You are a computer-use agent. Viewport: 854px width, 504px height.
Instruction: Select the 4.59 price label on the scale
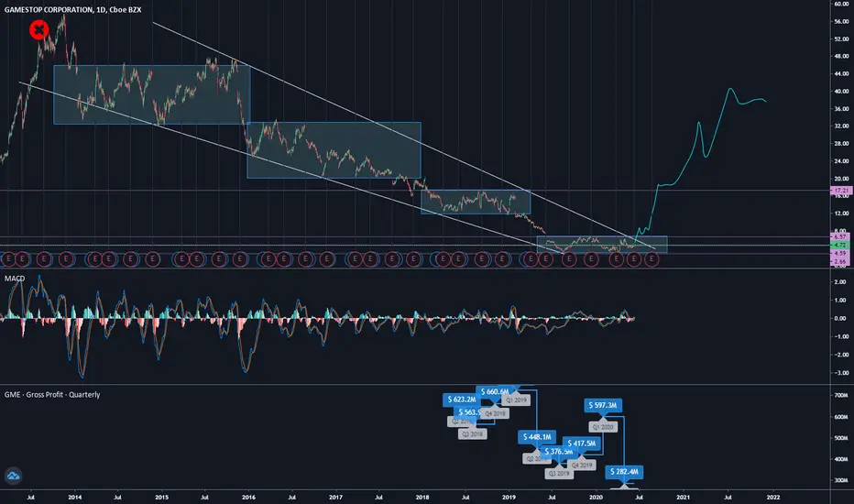[x=841, y=253]
